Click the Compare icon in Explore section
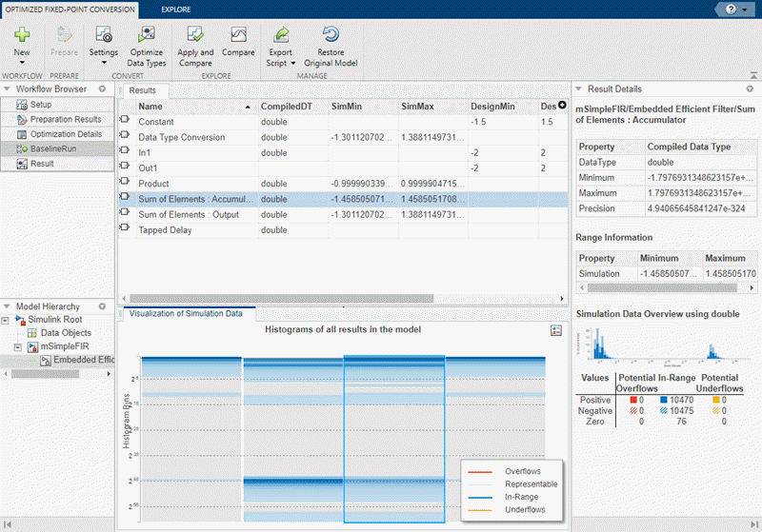The height and width of the screenshot is (532, 762). pos(238,34)
